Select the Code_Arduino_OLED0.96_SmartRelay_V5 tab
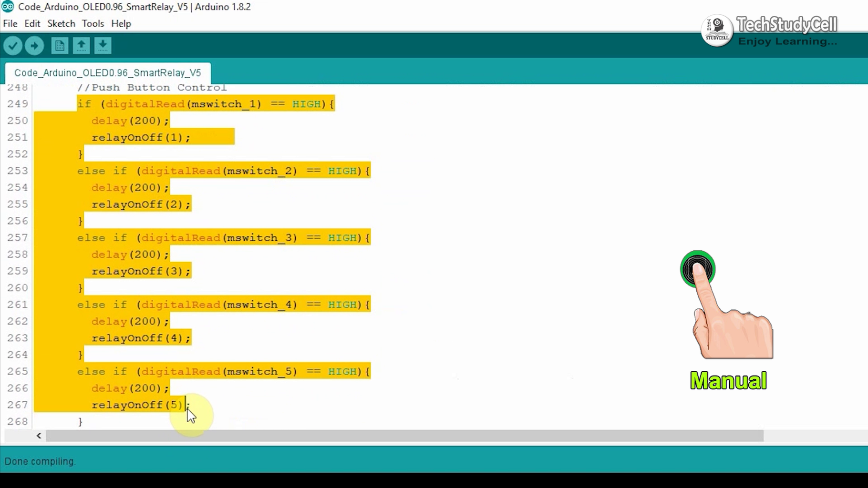Image resolution: width=868 pixels, height=488 pixels. tap(108, 72)
